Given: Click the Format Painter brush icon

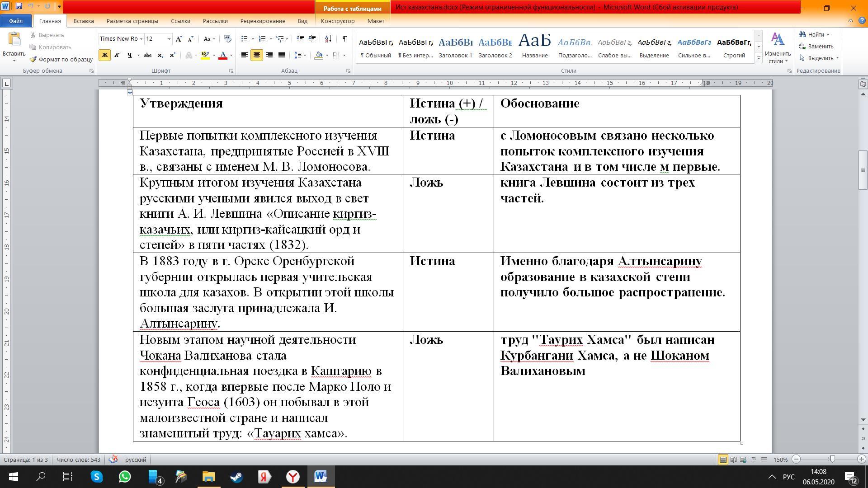Looking at the screenshot, I should click(x=33, y=59).
